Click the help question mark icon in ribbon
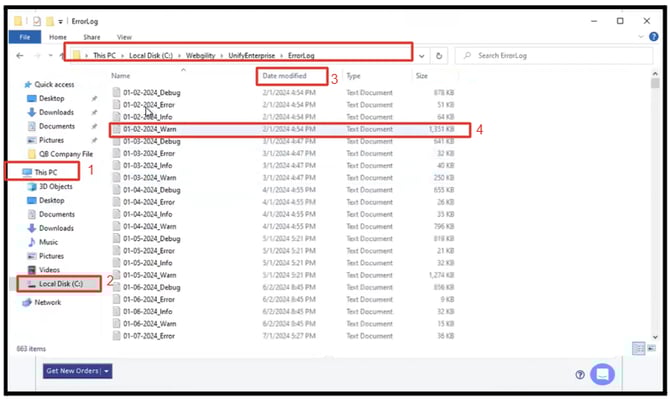670x403 pixels. (x=654, y=37)
